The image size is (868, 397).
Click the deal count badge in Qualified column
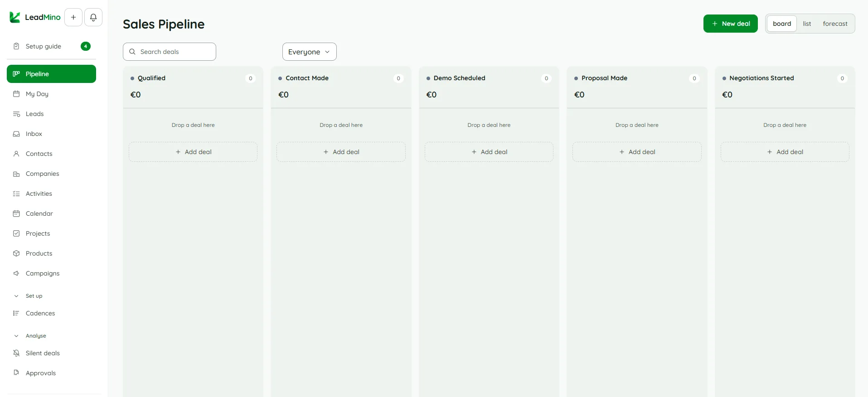(x=250, y=78)
